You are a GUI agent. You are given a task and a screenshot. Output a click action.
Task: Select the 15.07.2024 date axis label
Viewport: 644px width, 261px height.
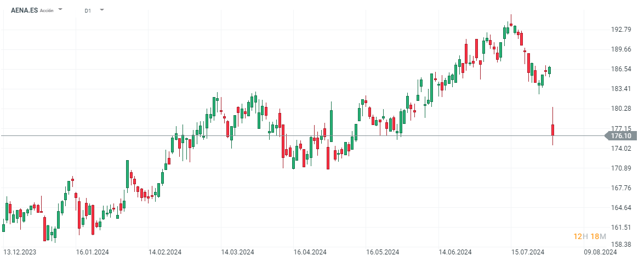point(527,252)
